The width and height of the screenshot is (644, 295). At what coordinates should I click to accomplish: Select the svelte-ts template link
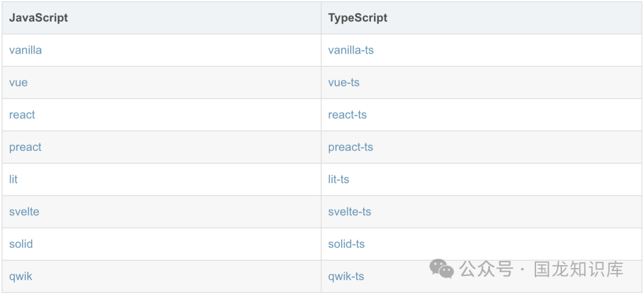point(349,212)
